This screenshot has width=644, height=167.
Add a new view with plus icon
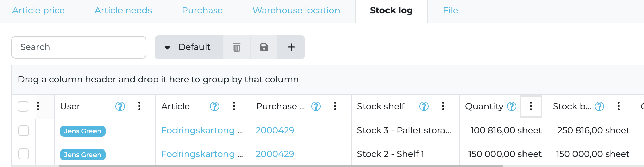pyautogui.click(x=291, y=47)
